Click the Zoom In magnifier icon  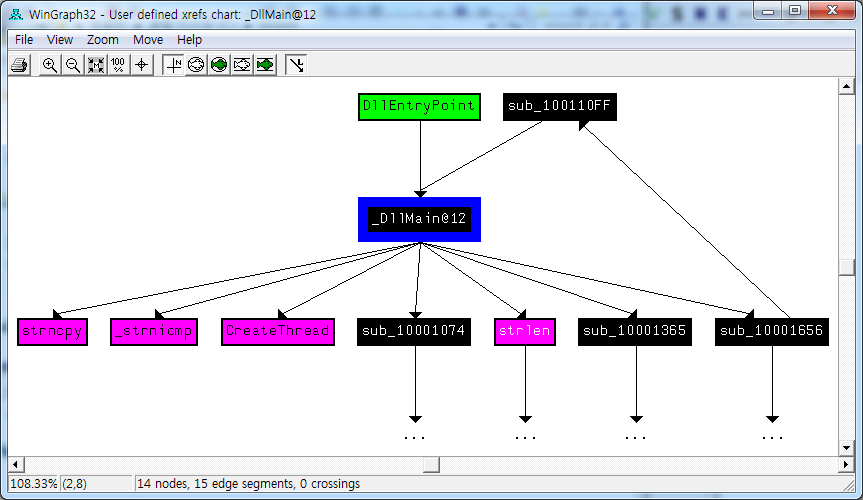pos(49,65)
